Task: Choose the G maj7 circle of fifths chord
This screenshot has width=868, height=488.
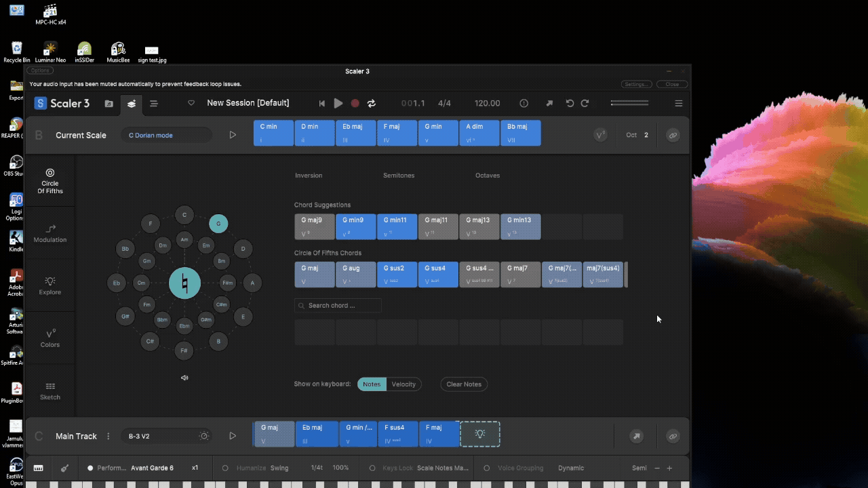Action: [x=520, y=274]
